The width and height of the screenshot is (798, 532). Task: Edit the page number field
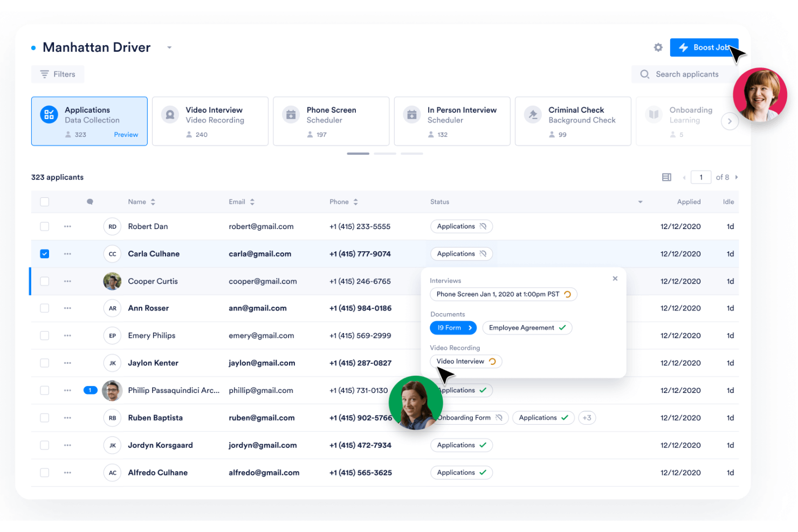tap(701, 177)
